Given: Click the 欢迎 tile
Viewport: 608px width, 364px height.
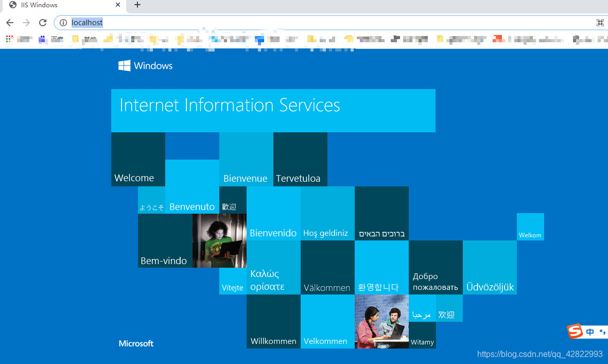Looking at the screenshot, I should [x=449, y=308].
